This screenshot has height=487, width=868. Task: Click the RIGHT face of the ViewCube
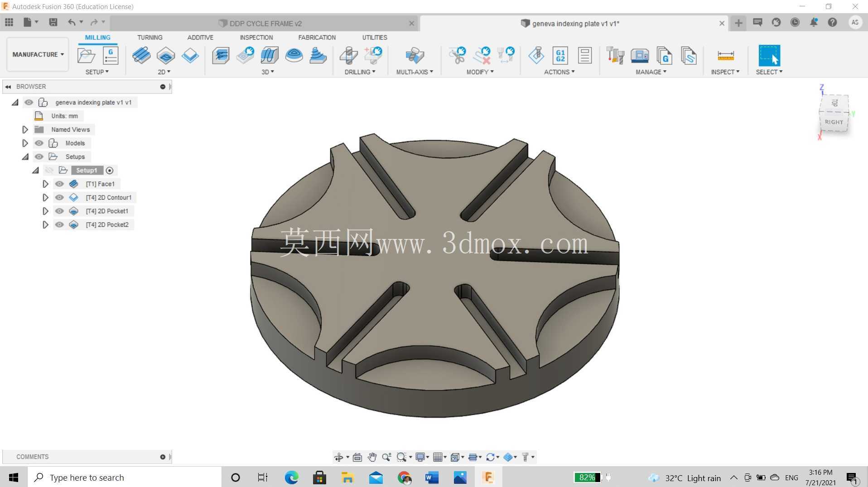pyautogui.click(x=834, y=122)
